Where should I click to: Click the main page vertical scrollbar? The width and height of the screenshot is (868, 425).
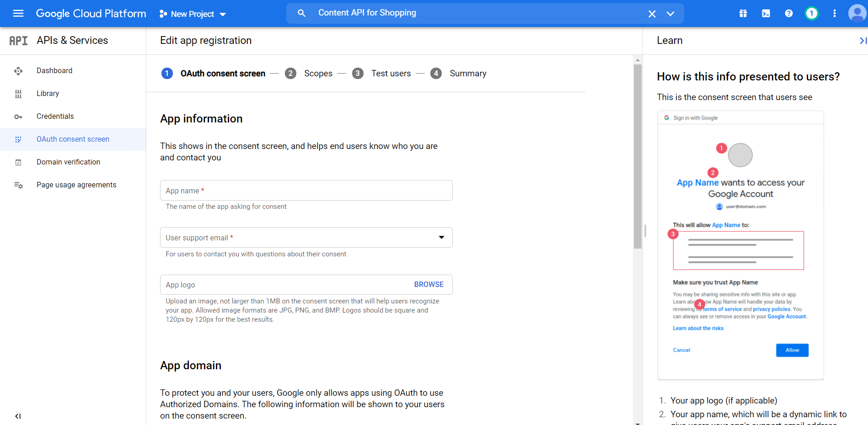coord(638,156)
